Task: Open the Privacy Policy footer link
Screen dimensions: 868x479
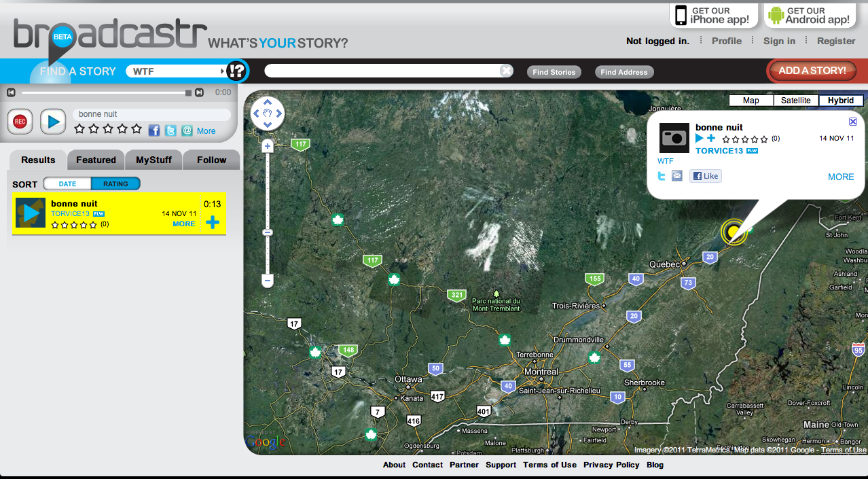Action: (611, 465)
